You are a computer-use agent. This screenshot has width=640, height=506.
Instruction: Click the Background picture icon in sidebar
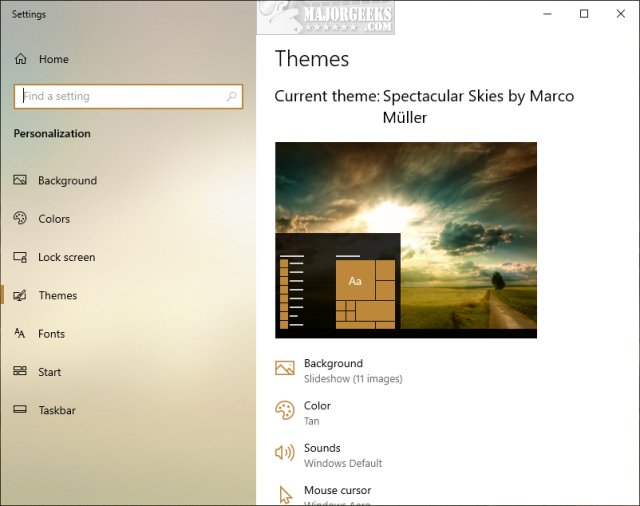(20, 180)
